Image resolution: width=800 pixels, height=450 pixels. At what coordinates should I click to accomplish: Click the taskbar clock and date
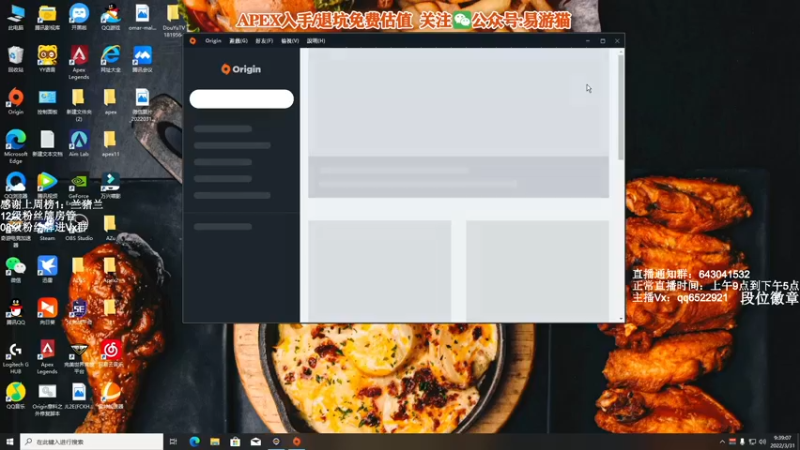[783, 442]
